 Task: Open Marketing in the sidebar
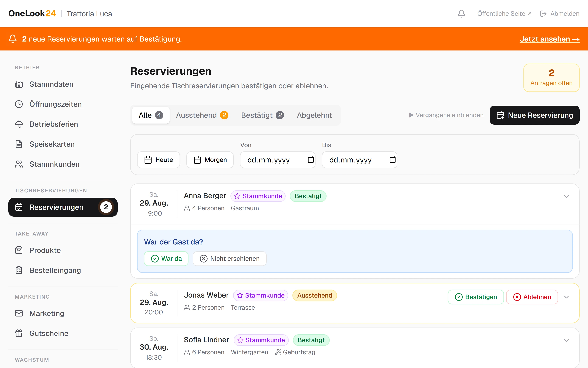pyautogui.click(x=63, y=313)
